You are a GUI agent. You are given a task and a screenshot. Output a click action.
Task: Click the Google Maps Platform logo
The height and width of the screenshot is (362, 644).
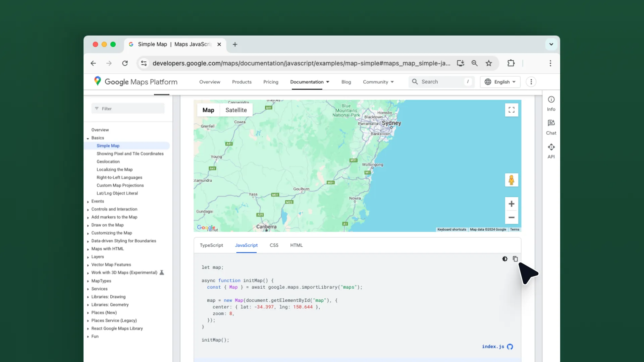click(x=136, y=82)
